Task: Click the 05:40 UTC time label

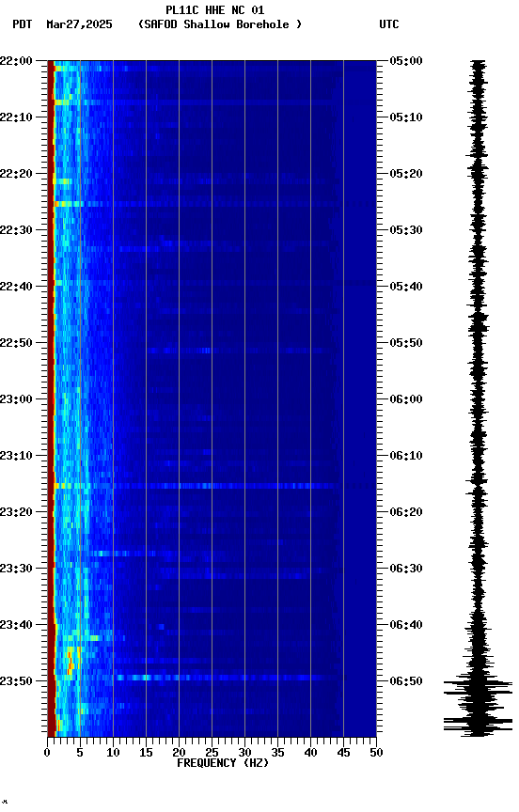Action: pyautogui.click(x=406, y=287)
